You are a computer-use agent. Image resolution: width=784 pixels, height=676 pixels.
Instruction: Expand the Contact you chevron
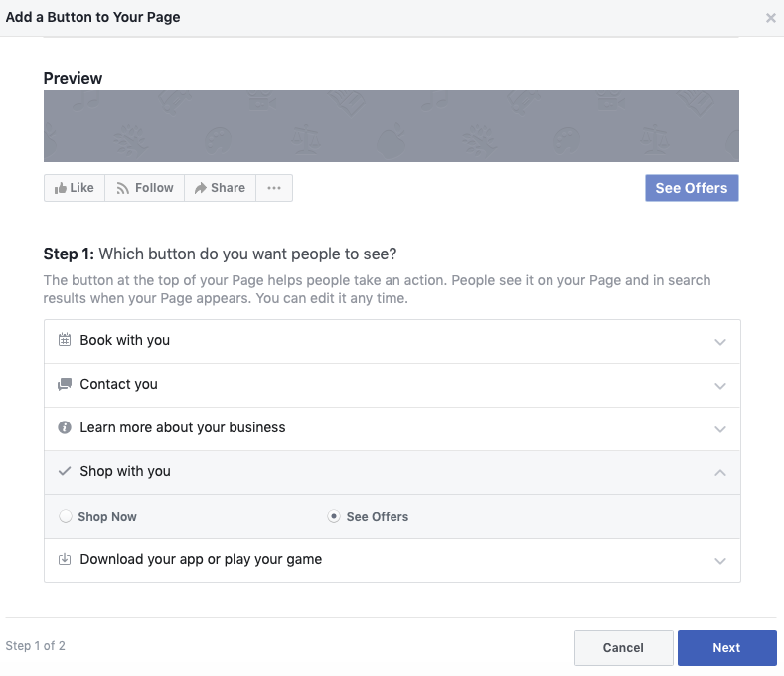(720, 385)
